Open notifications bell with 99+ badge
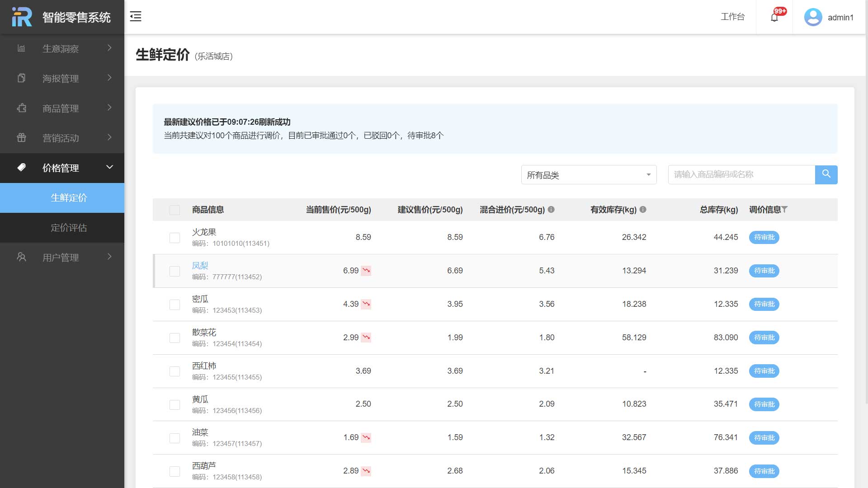Screen dimensions: 868x488 tap(774, 17)
